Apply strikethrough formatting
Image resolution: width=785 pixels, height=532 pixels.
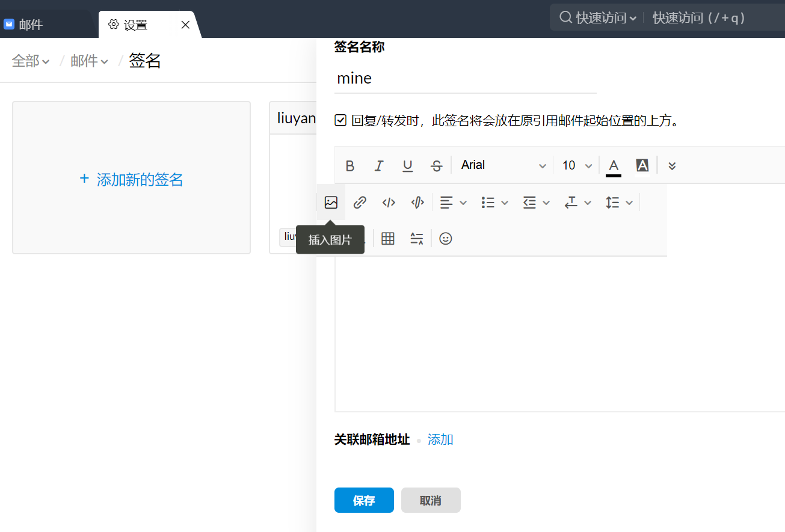[437, 166]
